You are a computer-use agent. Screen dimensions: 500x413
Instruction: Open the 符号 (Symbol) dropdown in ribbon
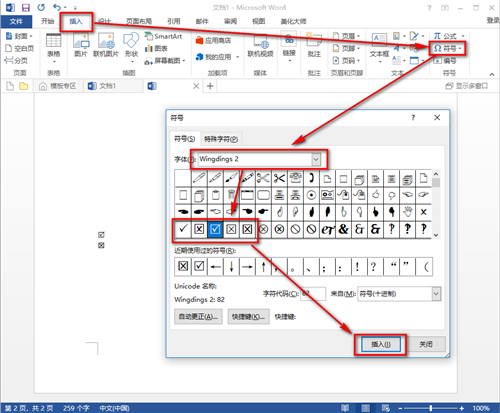click(448, 49)
